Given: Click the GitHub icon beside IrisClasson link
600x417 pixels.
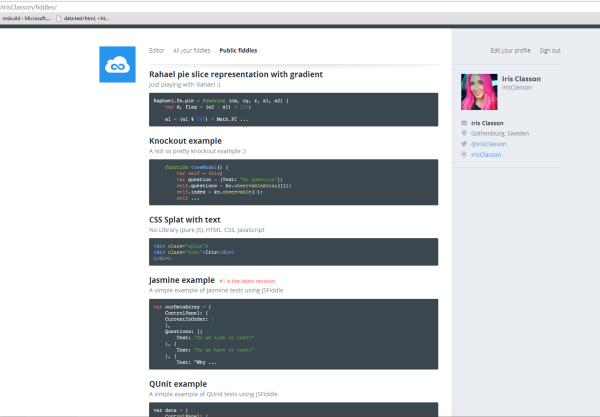Looking at the screenshot, I should (464, 155).
